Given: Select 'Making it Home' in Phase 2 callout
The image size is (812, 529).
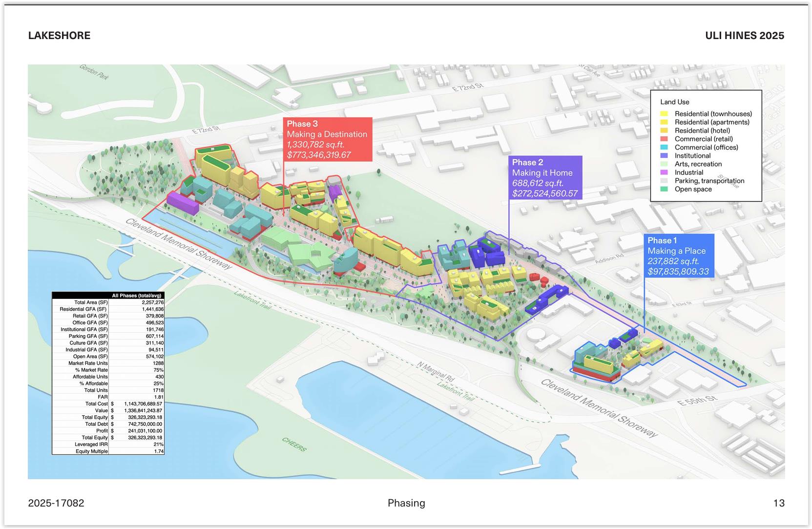Looking at the screenshot, I should click(542, 173).
